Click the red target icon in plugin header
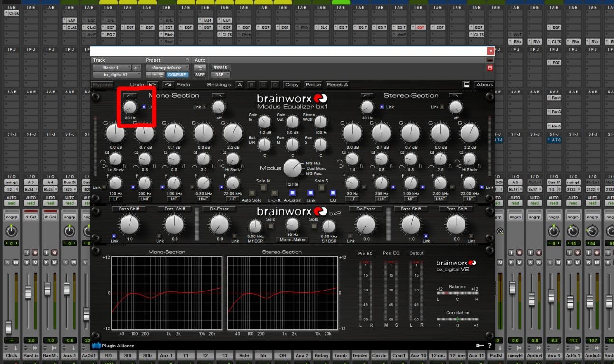Image resolution: width=614 pixels, height=364 pixels. pos(490,68)
